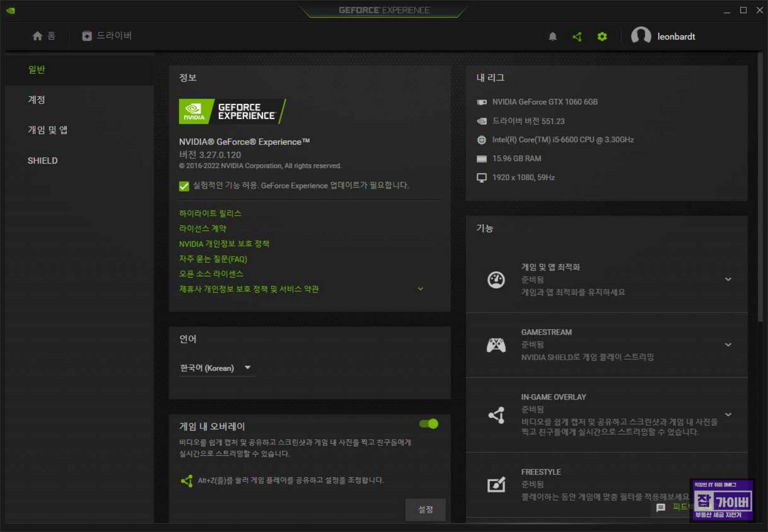768x532 pixels.
Task: Open the 게임 및 앱 settings tab
Action: [79, 130]
